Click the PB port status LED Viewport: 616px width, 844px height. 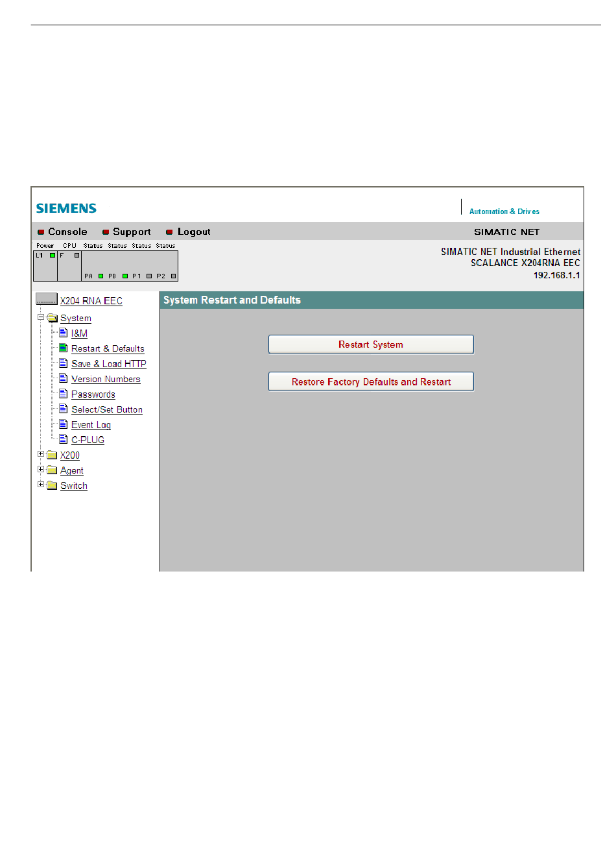point(125,276)
